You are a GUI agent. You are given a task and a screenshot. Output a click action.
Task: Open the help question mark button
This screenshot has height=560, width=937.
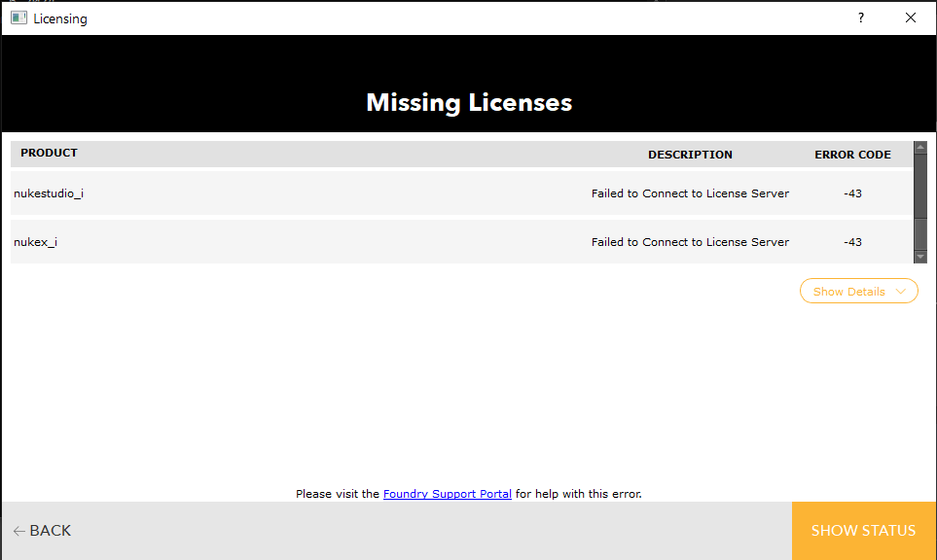(x=860, y=17)
